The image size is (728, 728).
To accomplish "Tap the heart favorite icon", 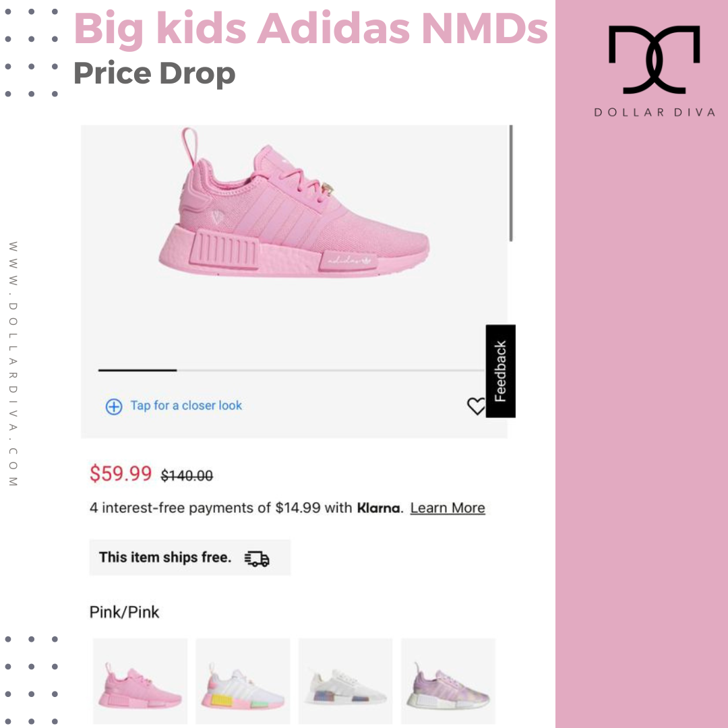I will coord(476,406).
